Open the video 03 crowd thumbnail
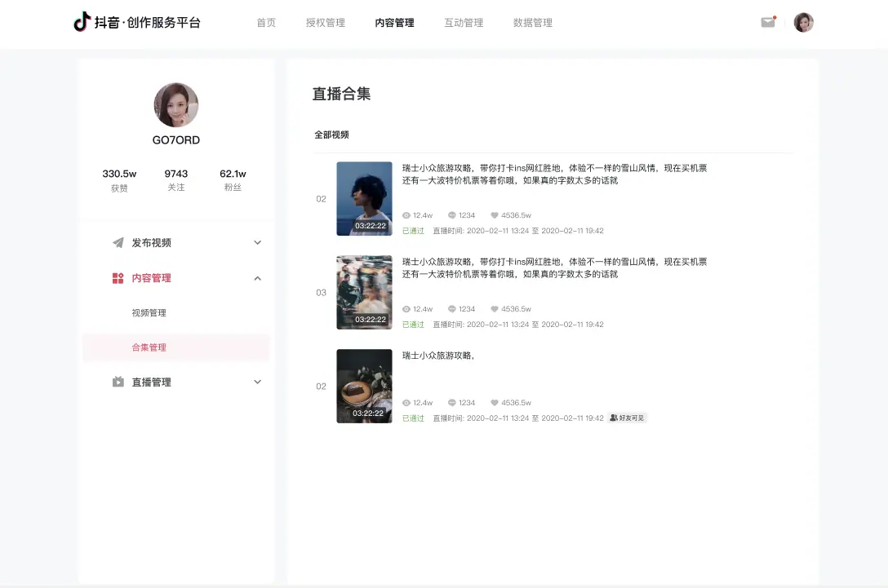 click(x=364, y=292)
